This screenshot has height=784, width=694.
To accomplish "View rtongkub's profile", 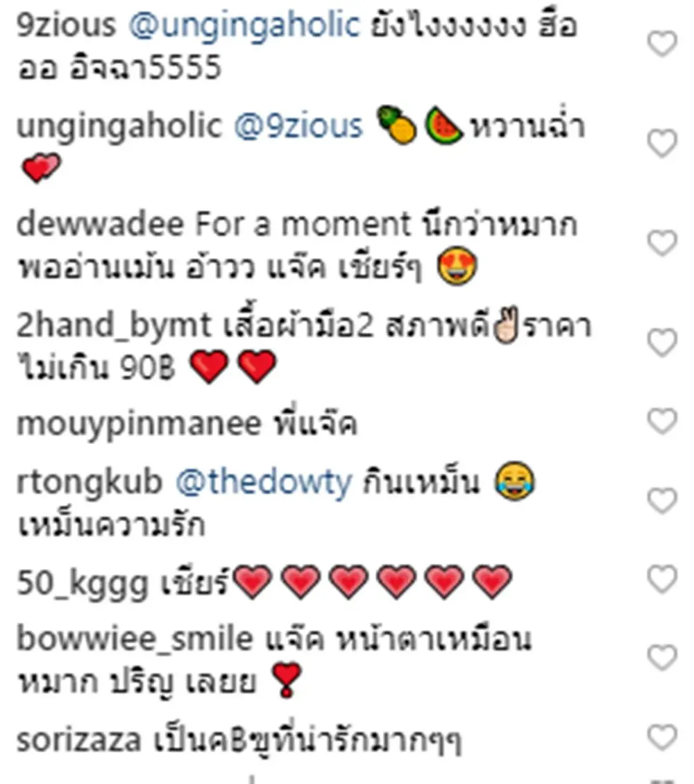I will tap(90, 482).
